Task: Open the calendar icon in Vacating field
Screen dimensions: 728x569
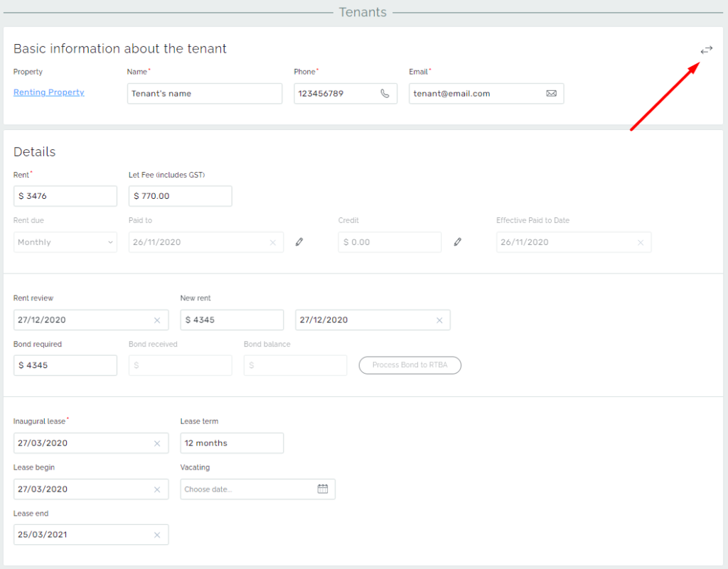Action: [x=323, y=489]
